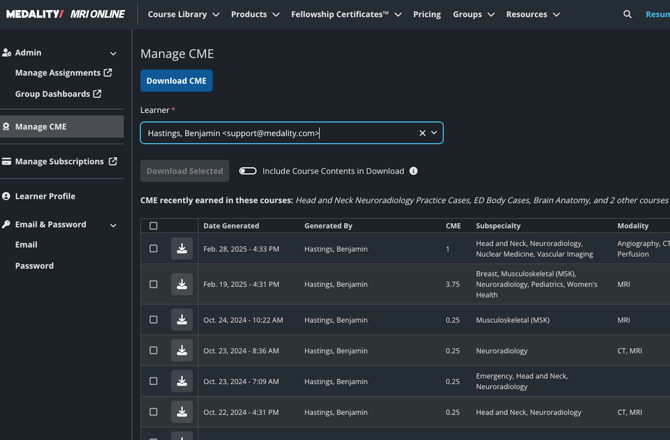Screen dimensions: 670x440
Task: Open the Learner dropdown arrow
Action: point(434,133)
